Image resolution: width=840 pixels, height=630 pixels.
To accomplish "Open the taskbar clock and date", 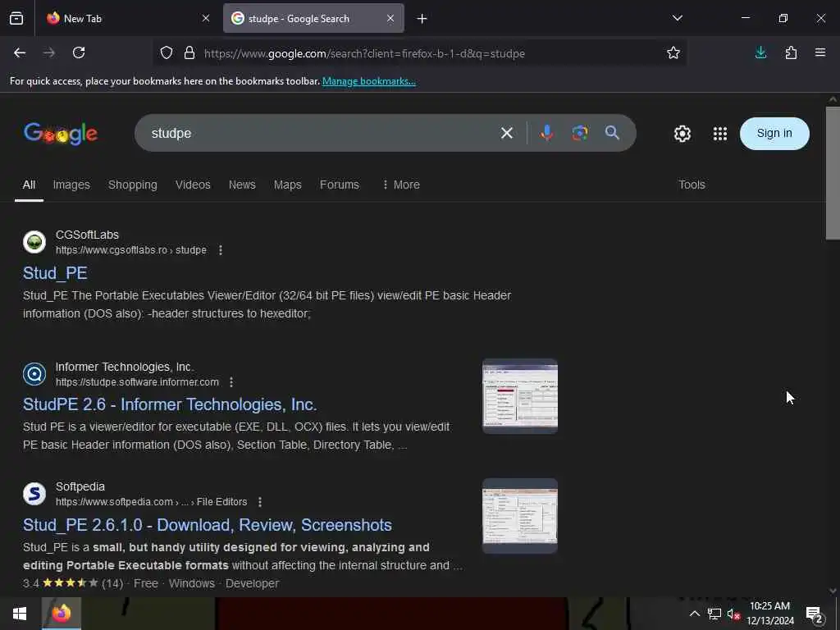I will [769, 614].
